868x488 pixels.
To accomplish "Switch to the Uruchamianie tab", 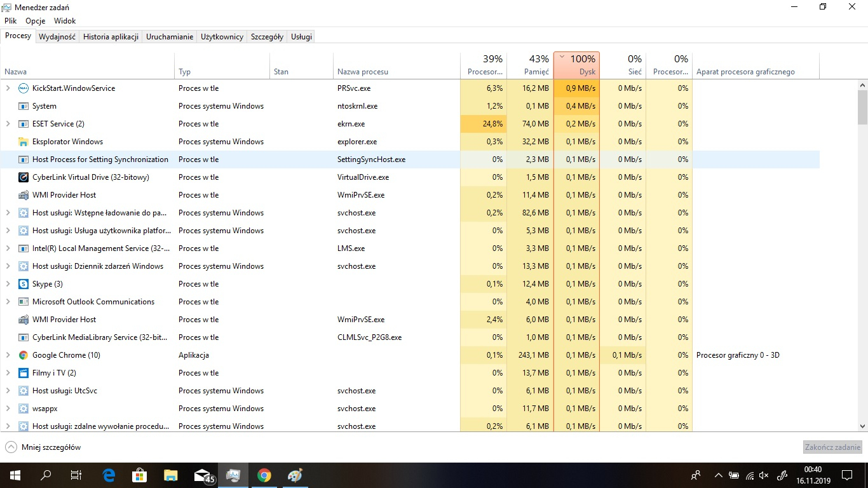I will click(170, 37).
